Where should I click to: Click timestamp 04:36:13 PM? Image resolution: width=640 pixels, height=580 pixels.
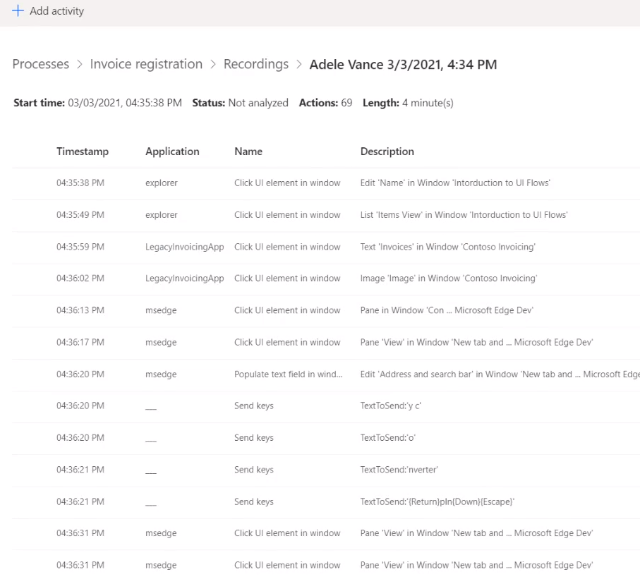[x=80, y=310]
